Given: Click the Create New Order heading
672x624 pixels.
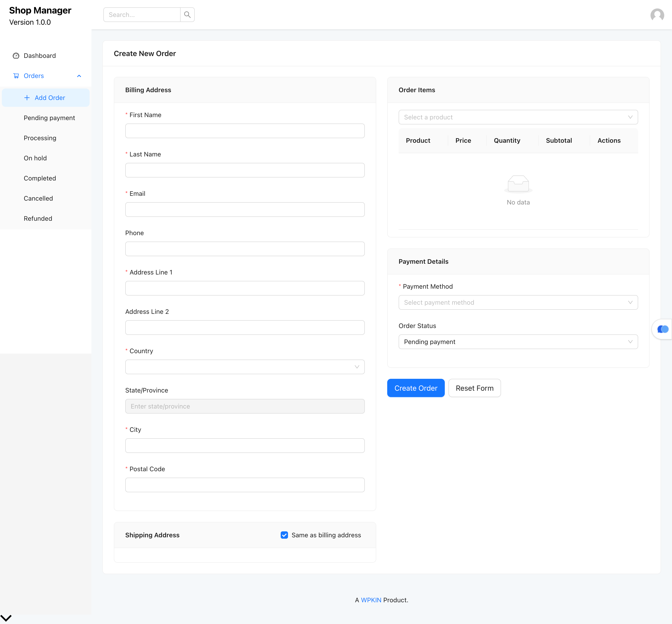Looking at the screenshot, I should pos(145,53).
